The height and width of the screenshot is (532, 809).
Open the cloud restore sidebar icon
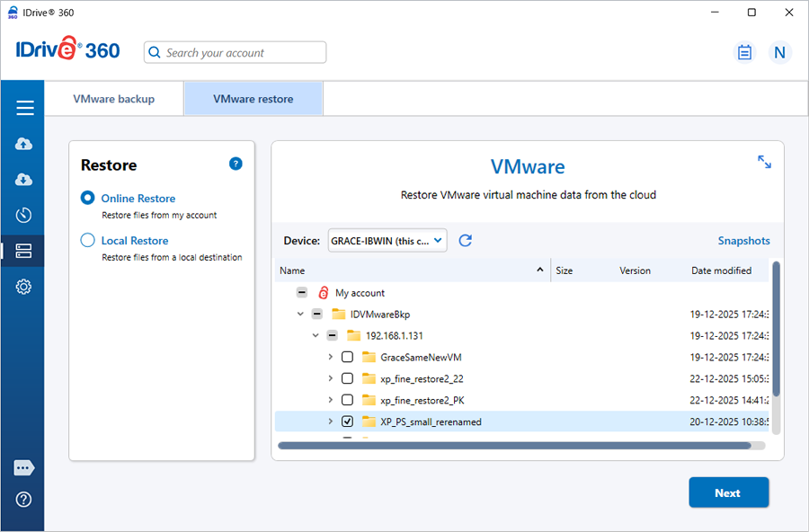click(x=23, y=180)
